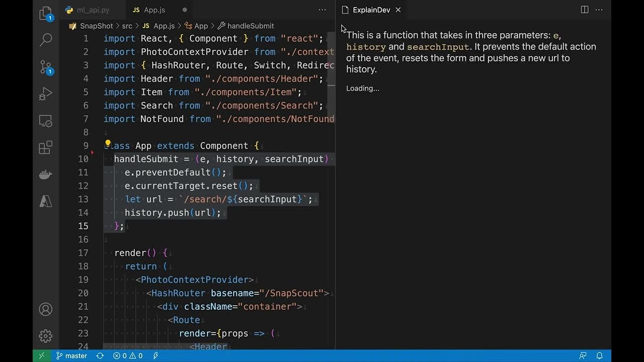This screenshot has width=644, height=362.
Task: Close App.js via unsaved dot indicator
Action: coord(185,10)
